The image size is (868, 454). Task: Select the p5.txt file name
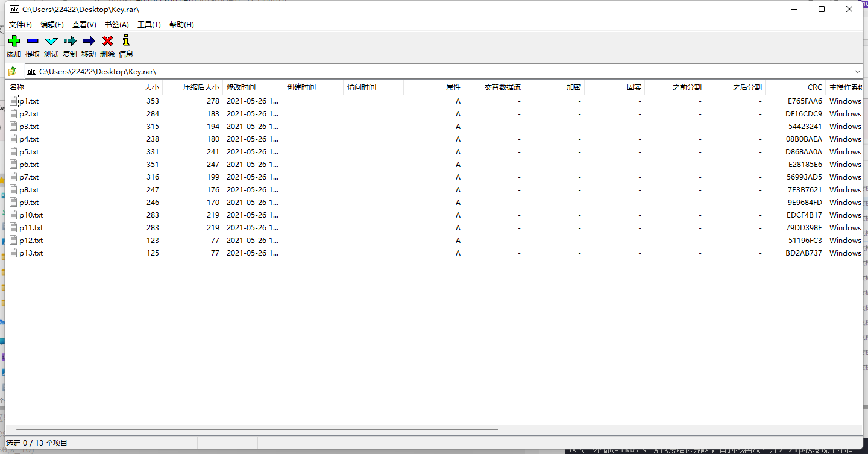(29, 152)
